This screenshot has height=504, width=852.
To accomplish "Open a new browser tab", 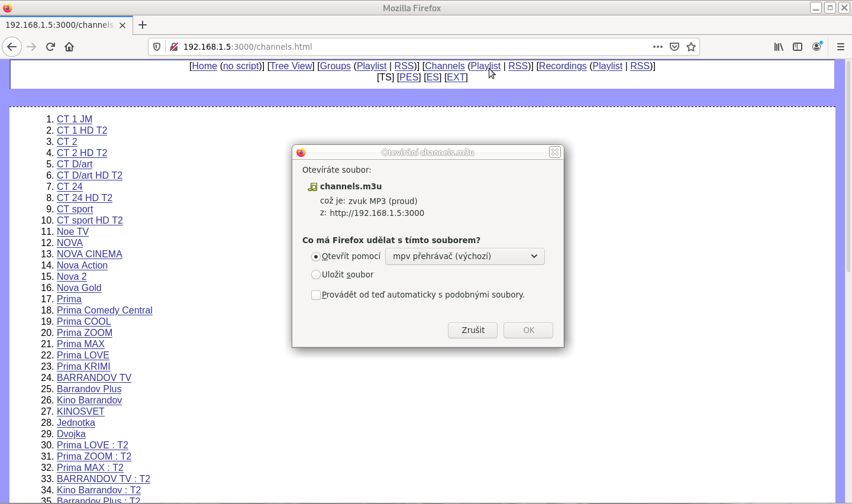I will coord(142,25).
